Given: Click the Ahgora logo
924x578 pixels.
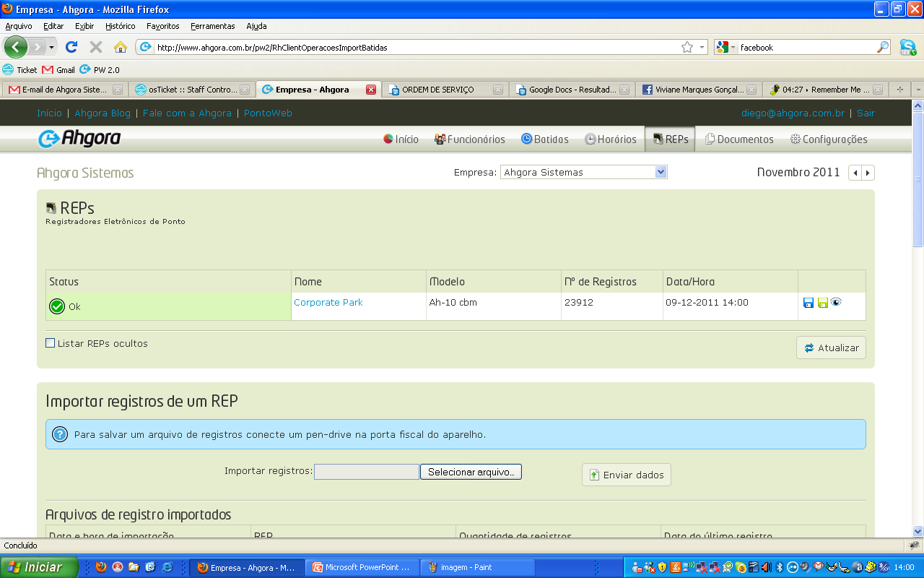Looking at the screenshot, I should [x=79, y=139].
